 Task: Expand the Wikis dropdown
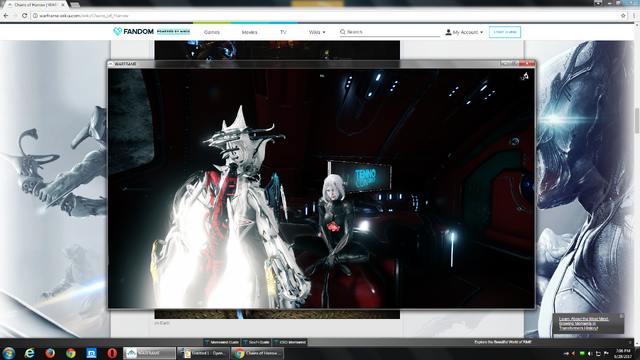(317, 32)
